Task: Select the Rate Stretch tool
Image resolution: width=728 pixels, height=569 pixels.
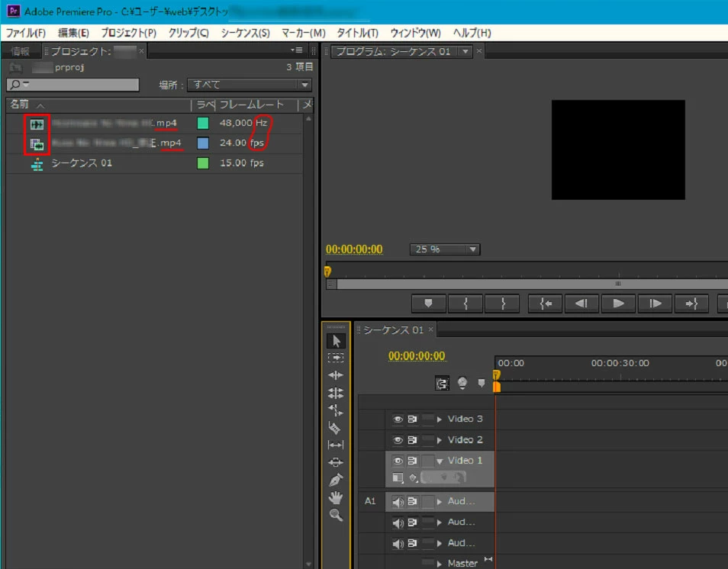Action: [x=336, y=410]
